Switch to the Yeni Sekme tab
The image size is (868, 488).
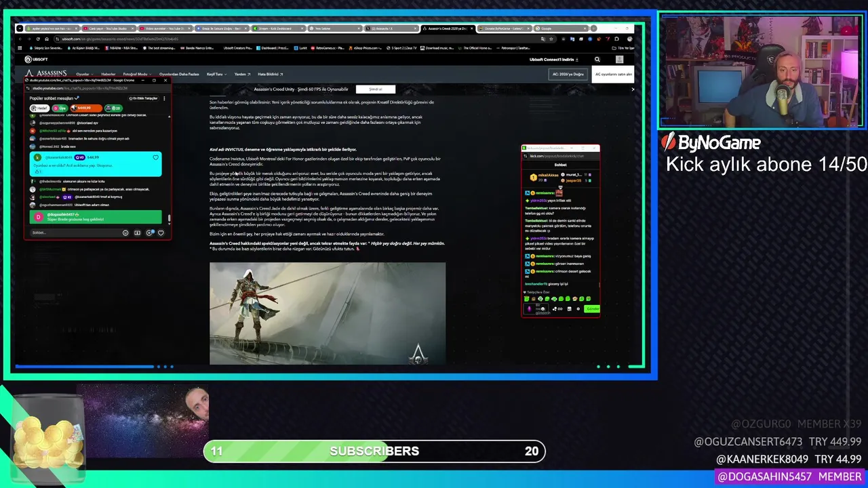335,28
